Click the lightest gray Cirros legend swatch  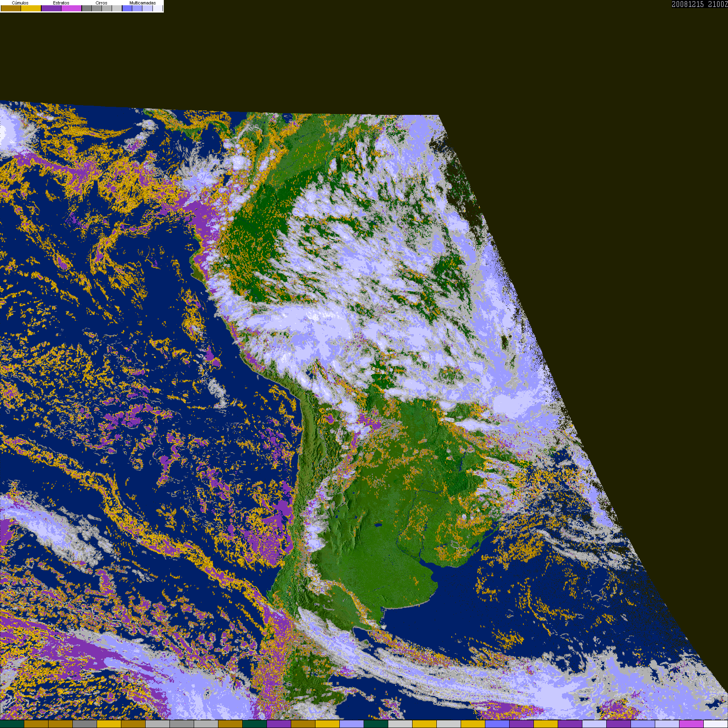(x=117, y=8)
